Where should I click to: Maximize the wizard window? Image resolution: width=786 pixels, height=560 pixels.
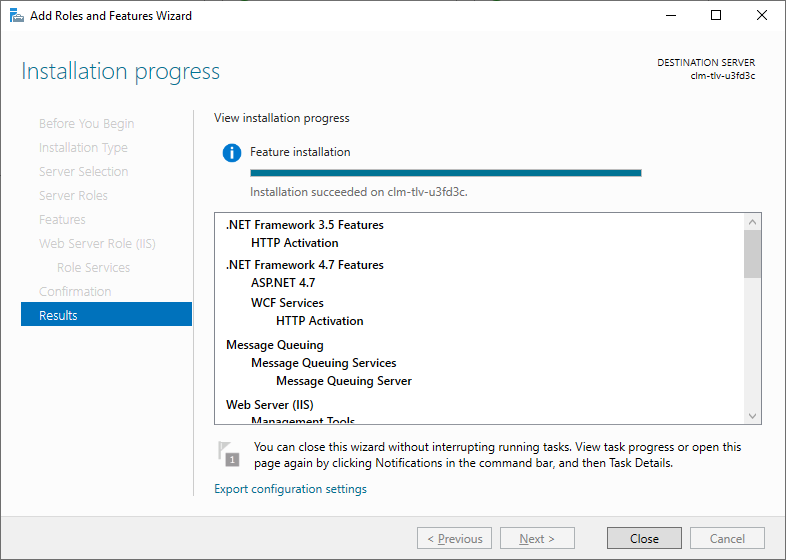pos(716,16)
